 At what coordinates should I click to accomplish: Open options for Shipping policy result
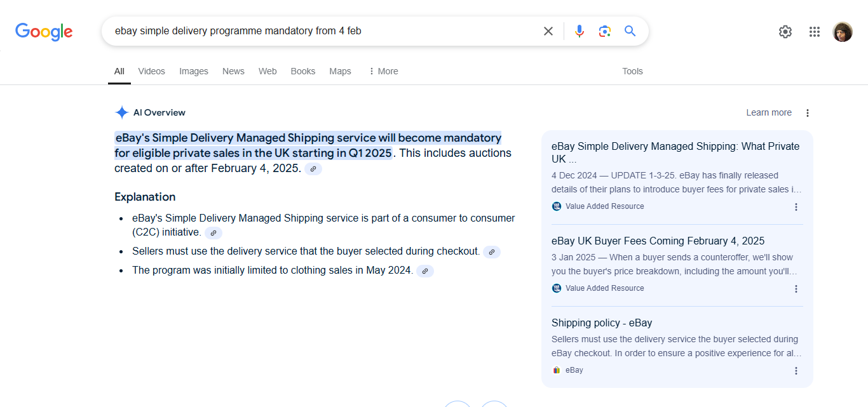[796, 371]
